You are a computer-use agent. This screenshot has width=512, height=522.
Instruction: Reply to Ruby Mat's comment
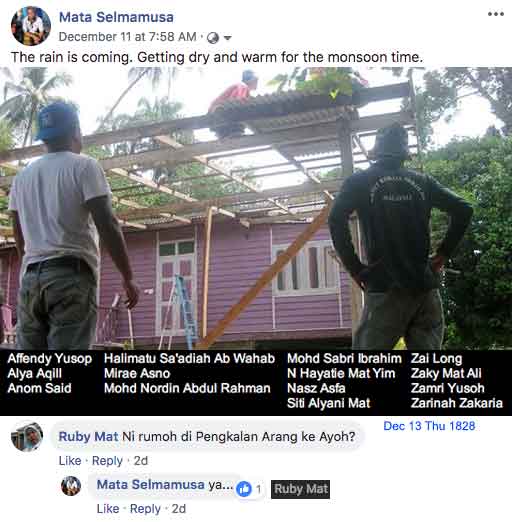107,461
